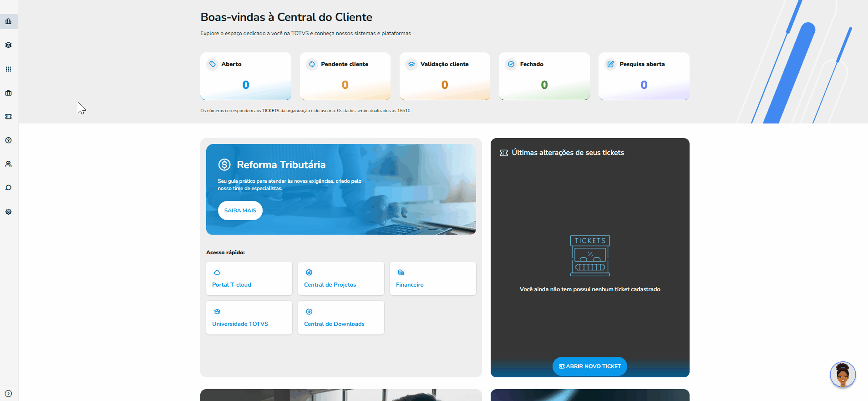Click the 'Os números correspondem aos TICKETS' note
The height and width of the screenshot is (401, 868).
(x=306, y=111)
